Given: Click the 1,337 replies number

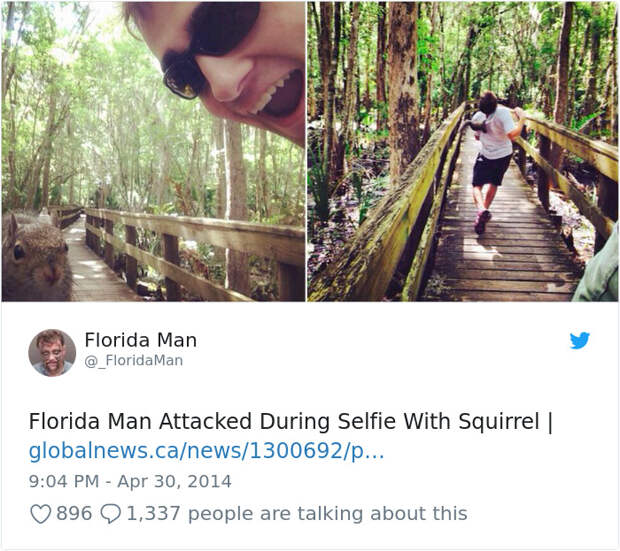Looking at the screenshot, I should pyautogui.click(x=153, y=514).
